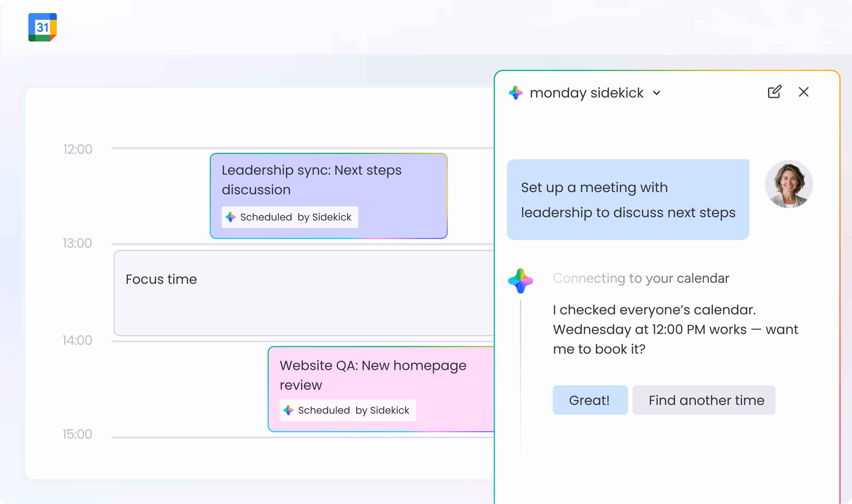The width and height of the screenshot is (852, 504).
Task: Click the 12:00 time slot label
Action: pos(78,150)
